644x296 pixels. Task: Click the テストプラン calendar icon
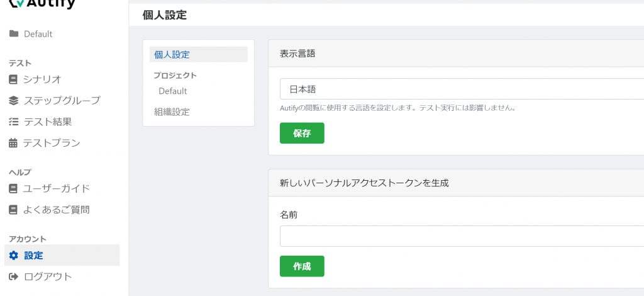pos(13,143)
